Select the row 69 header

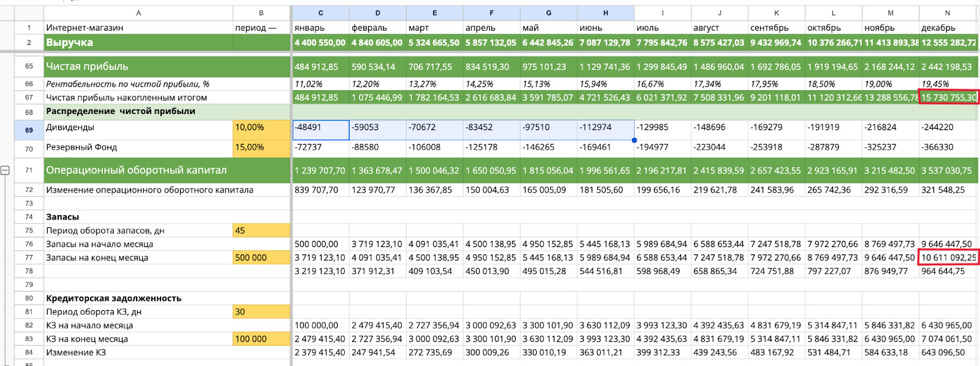tap(29, 130)
